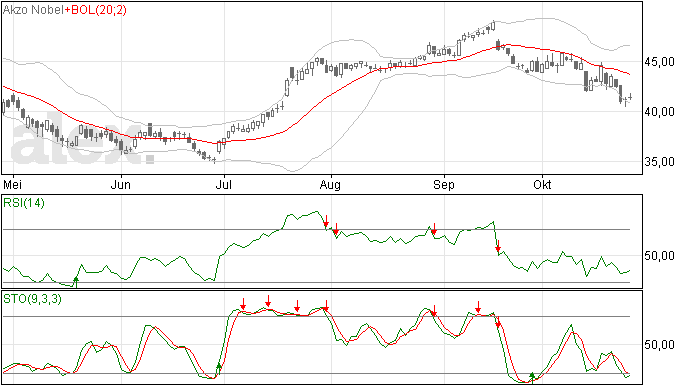Click the STO panel '50,00' axis label
The width and height of the screenshot is (690, 387).
(659, 345)
